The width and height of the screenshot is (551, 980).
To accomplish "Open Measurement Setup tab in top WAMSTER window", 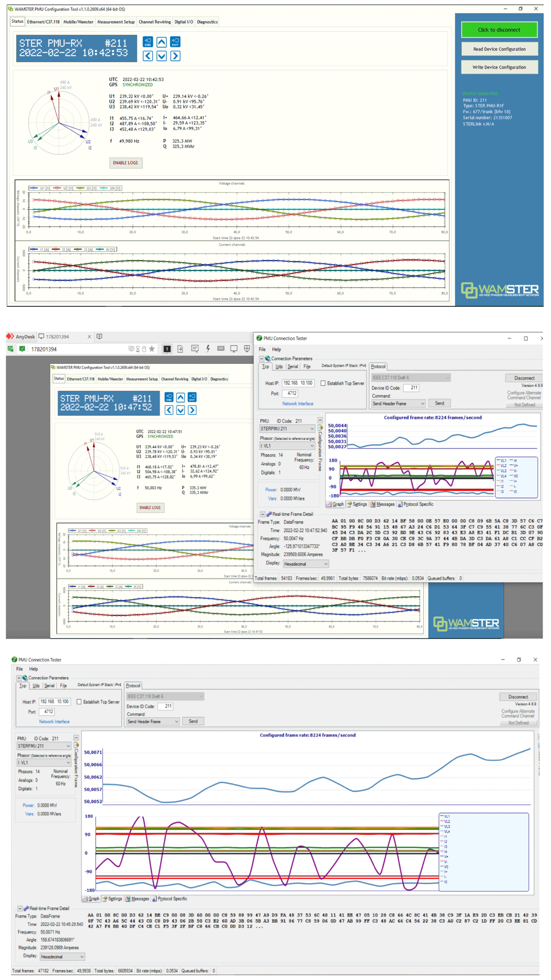I will [116, 22].
